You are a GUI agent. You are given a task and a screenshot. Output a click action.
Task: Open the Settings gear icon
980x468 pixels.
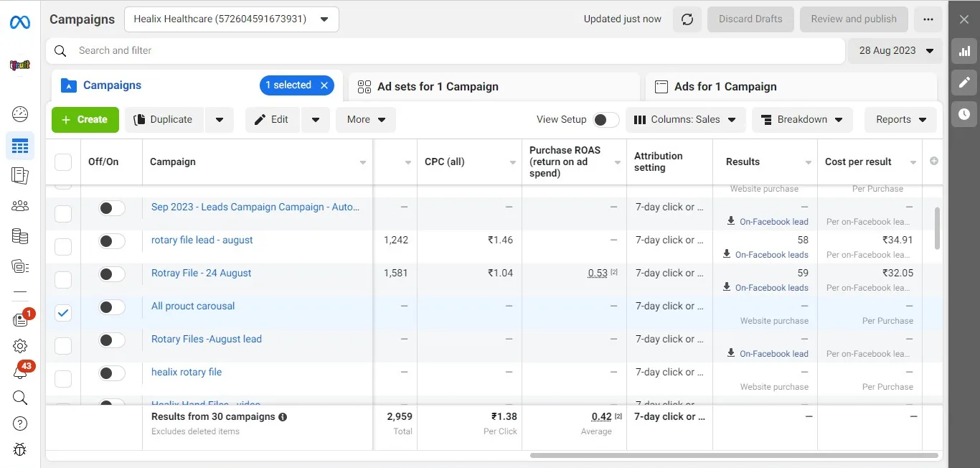(20, 346)
